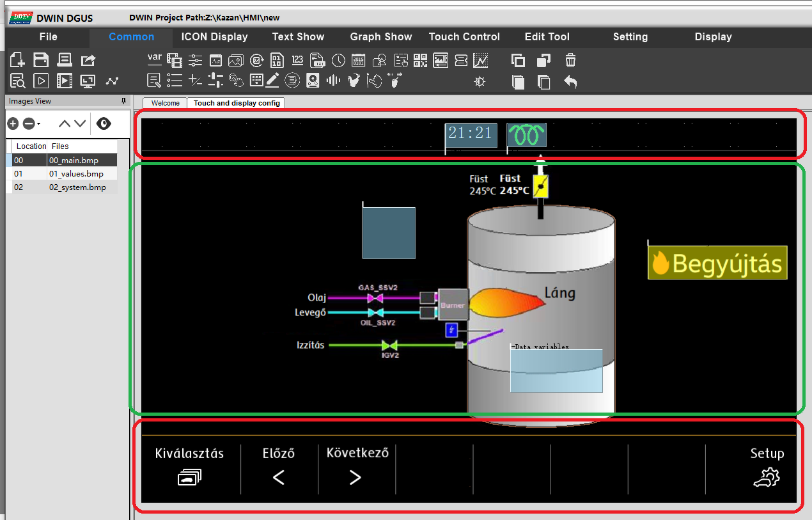Click the QR code display icon

click(x=420, y=60)
